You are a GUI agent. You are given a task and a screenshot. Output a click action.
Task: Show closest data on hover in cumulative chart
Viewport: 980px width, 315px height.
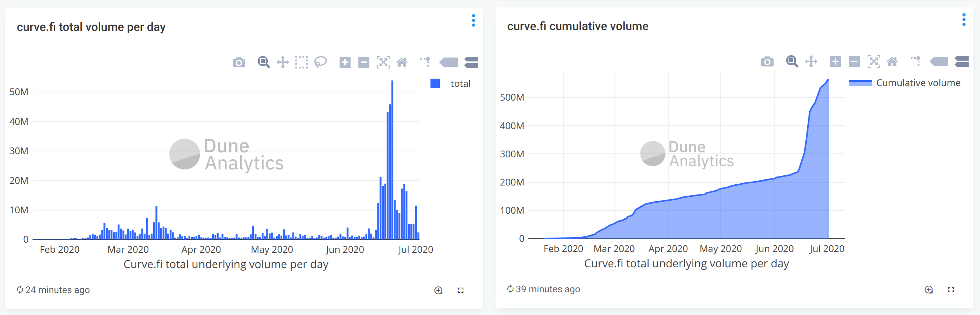point(939,61)
